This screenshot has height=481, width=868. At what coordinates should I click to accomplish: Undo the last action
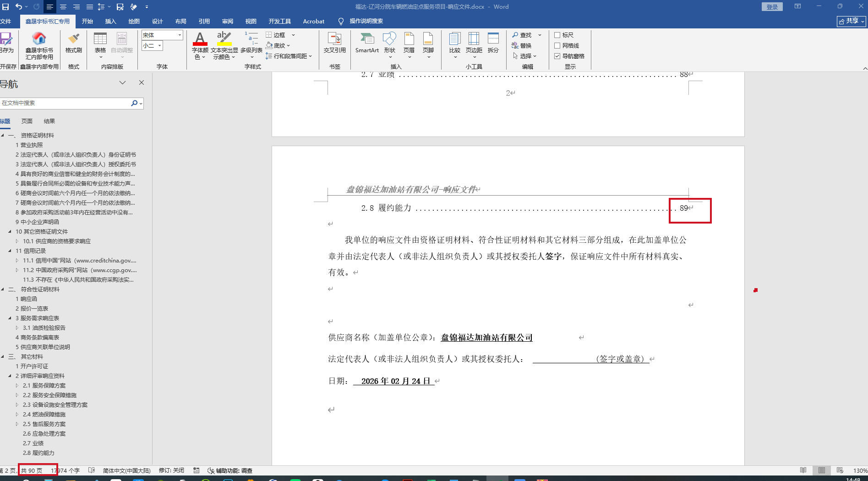click(x=19, y=7)
